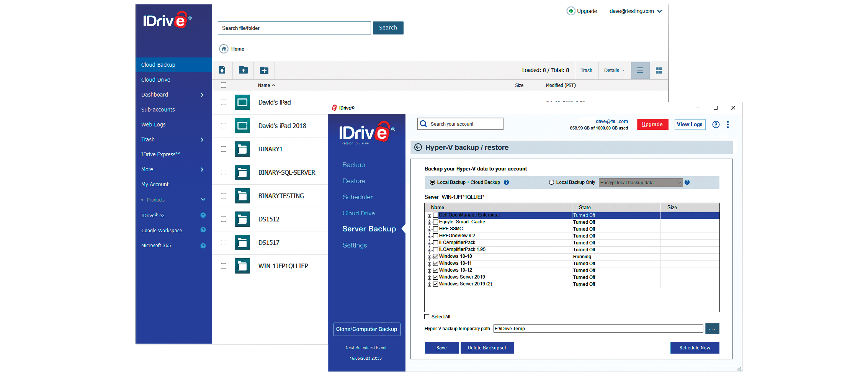The image size is (868, 372).
Task: Open the three-dot menu in desktop app
Action: click(x=728, y=125)
